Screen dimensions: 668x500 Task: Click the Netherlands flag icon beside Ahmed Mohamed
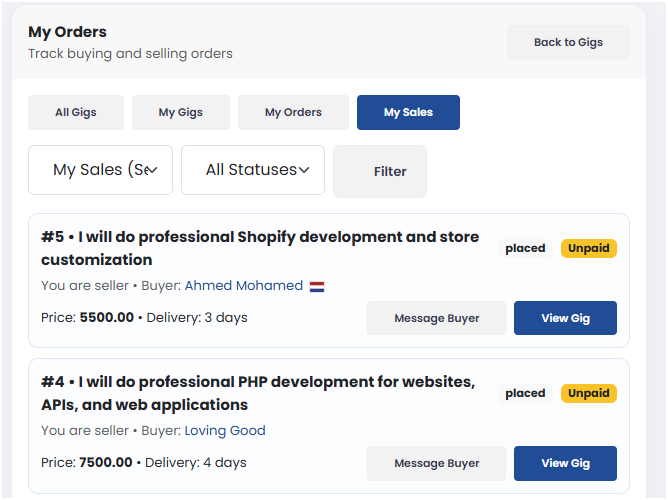pos(317,286)
